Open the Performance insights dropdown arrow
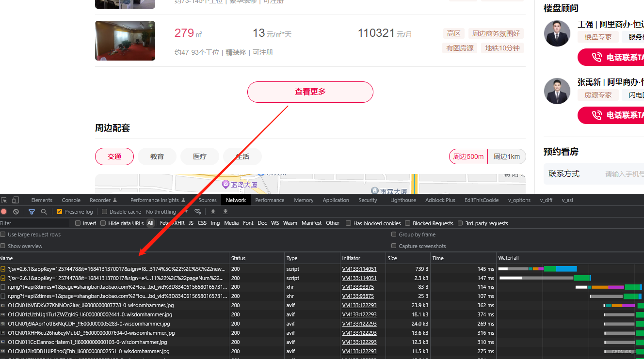This screenshot has height=359, width=644. tap(184, 200)
